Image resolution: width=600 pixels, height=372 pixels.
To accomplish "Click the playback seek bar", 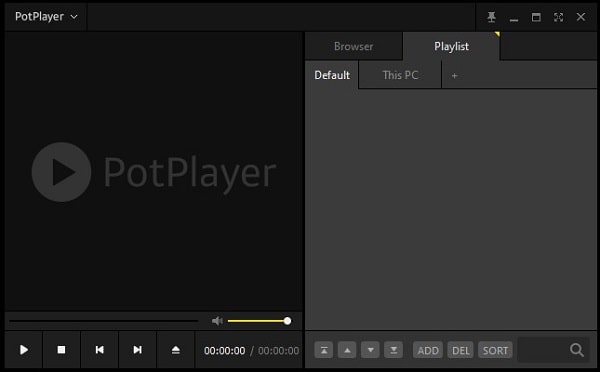I will (x=104, y=321).
